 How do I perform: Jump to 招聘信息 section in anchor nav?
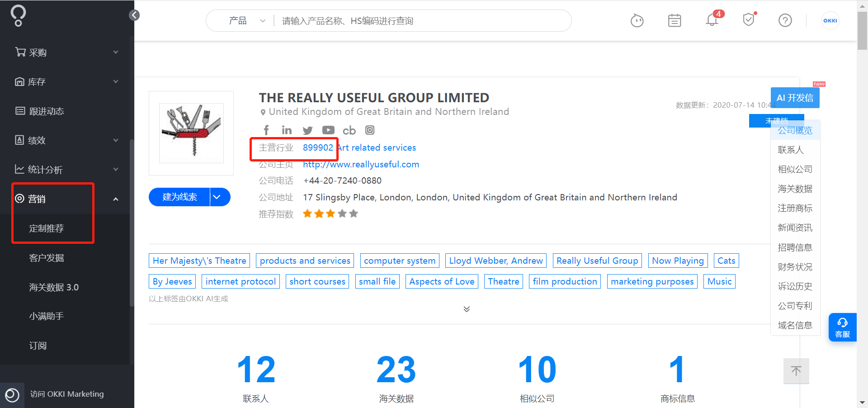pos(795,247)
